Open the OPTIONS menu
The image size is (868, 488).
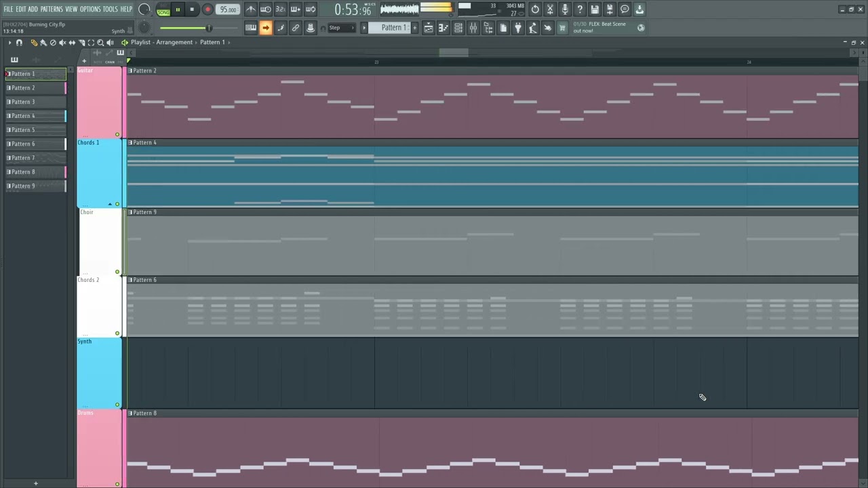point(90,9)
